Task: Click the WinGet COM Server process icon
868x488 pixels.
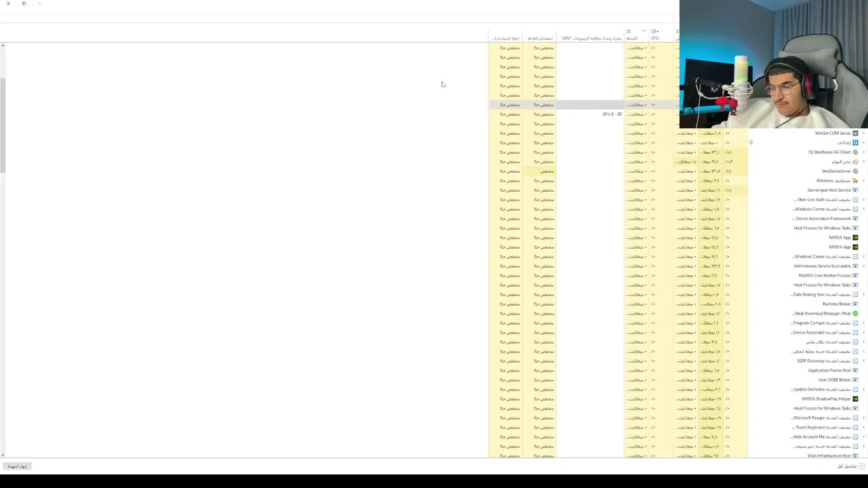Action: click(855, 133)
